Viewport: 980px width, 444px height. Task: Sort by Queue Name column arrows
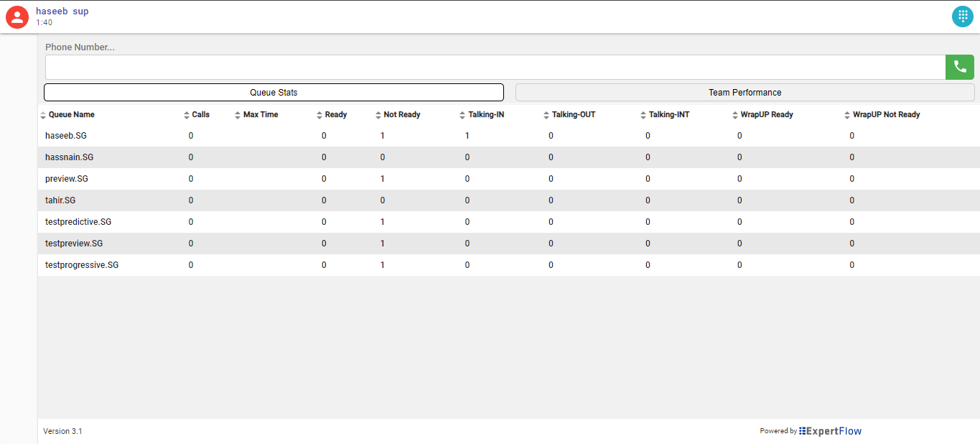(43, 115)
